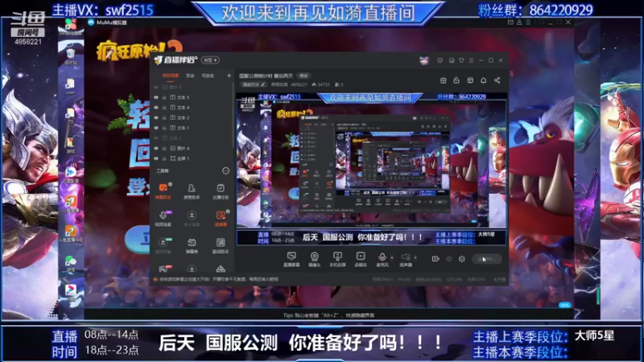Show the hidden 文本 3 layer
Viewport: 644px width, 362px height.
pos(156,138)
